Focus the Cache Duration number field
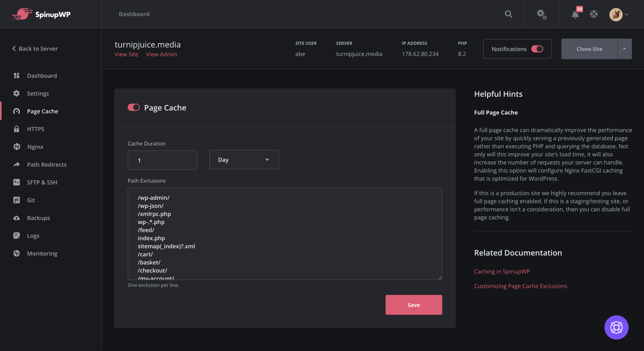 tap(162, 160)
